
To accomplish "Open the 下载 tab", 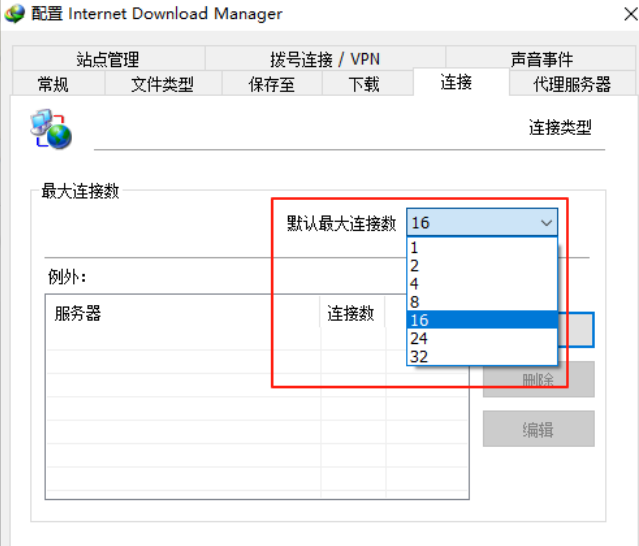I will coord(368,84).
